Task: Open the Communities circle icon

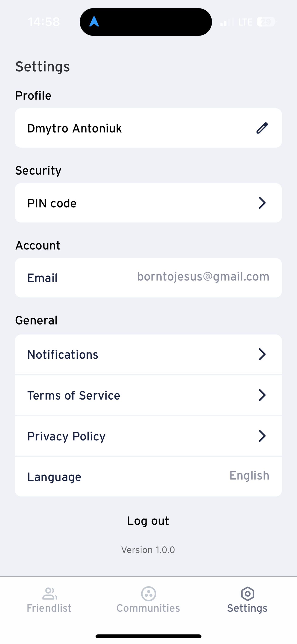Action: point(148,594)
